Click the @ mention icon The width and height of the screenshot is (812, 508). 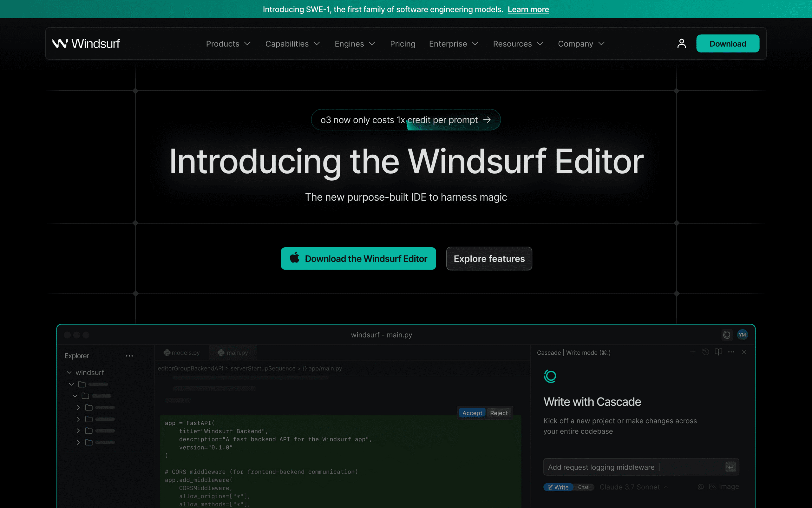701,487
